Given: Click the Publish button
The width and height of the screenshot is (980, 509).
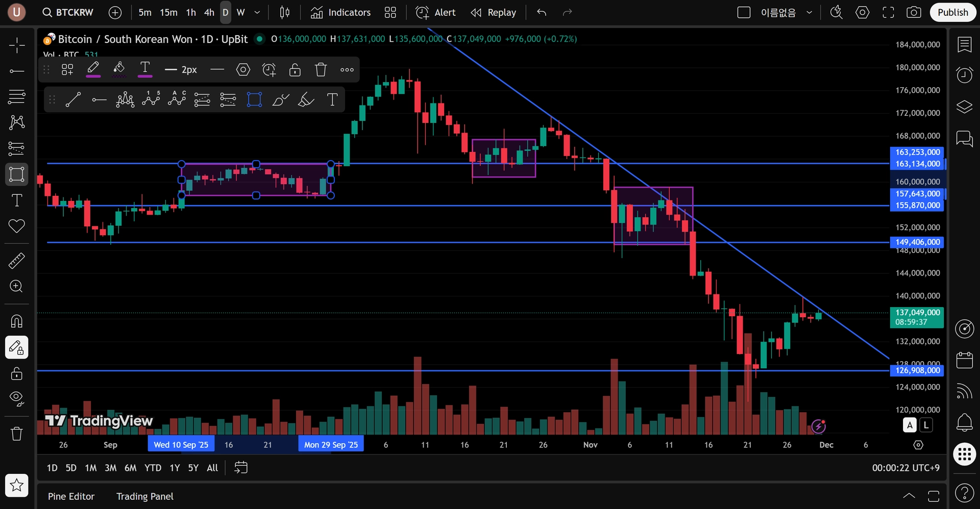Looking at the screenshot, I should 952,13.
